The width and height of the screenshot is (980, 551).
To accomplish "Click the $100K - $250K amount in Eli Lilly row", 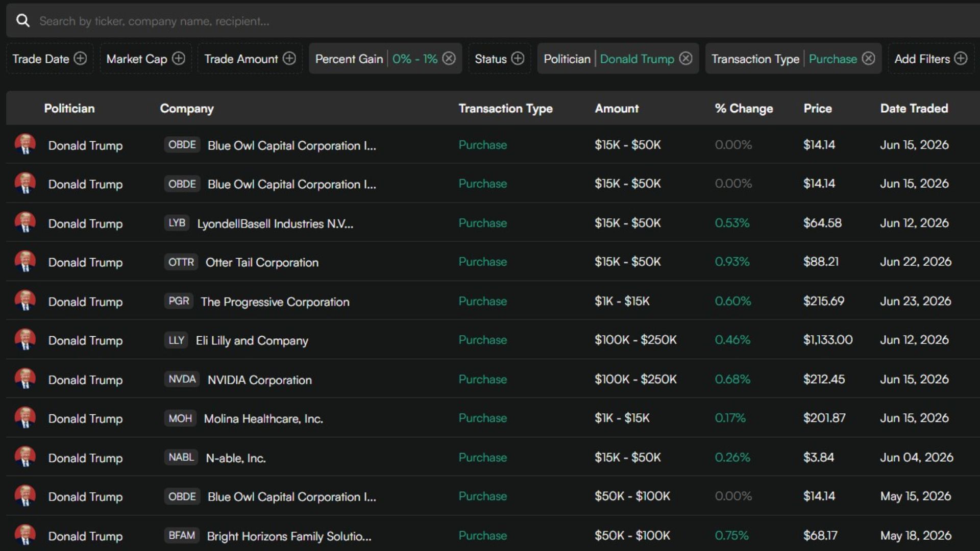I will click(635, 340).
